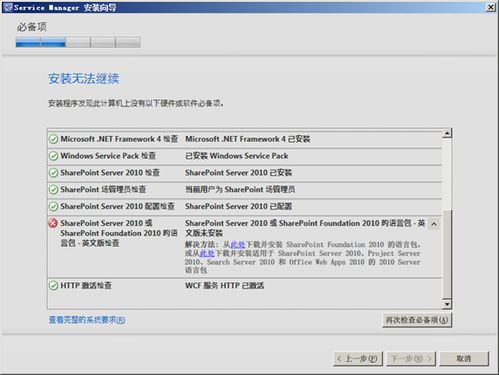Click red error icon for language pack check
The image size is (499, 375).
tap(53, 223)
